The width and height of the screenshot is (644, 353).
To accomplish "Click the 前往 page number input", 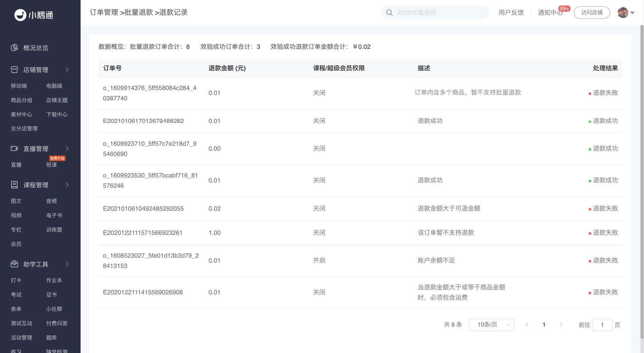I will click(602, 325).
